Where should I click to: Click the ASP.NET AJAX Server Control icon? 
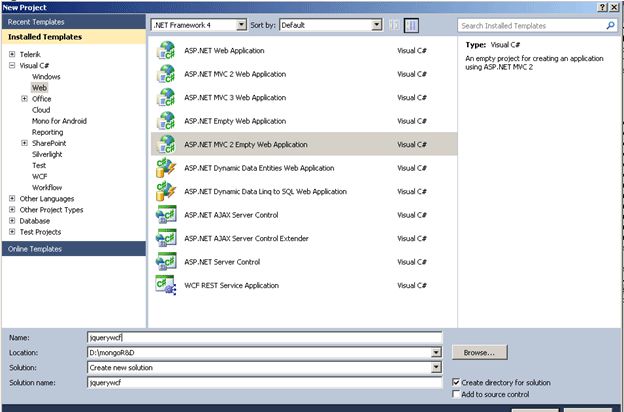pyautogui.click(x=166, y=215)
